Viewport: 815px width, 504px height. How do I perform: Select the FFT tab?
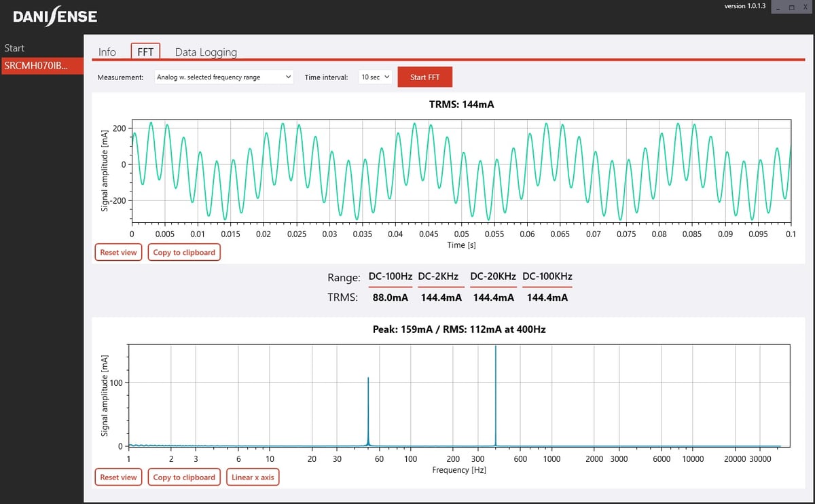145,50
